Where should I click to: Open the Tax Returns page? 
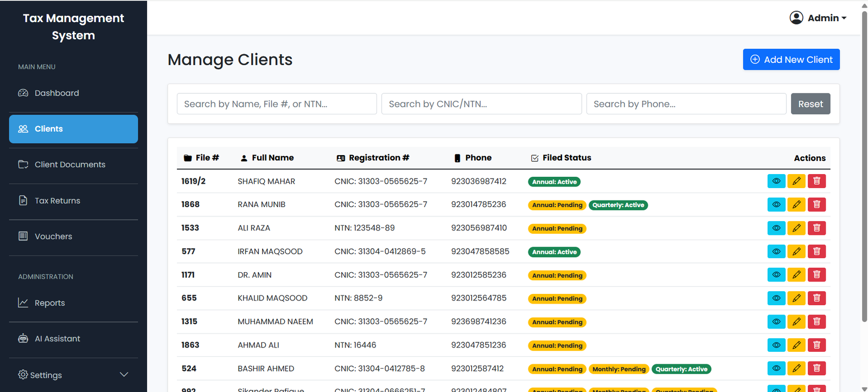73,201
